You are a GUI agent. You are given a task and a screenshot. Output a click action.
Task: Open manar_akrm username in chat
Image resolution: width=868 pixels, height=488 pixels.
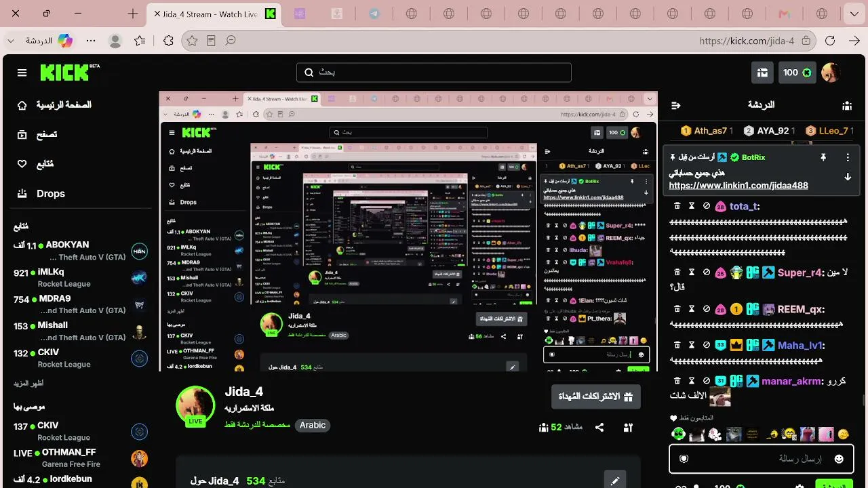(791, 381)
